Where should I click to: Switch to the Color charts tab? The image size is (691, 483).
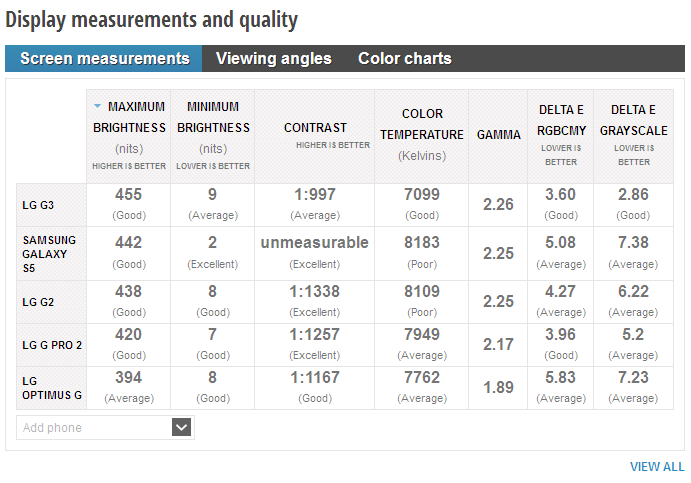click(405, 59)
